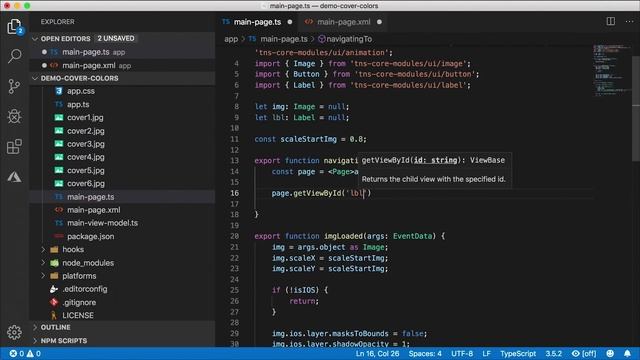Click the .editorconfig file icon
The image size is (640, 360).
click(54, 289)
